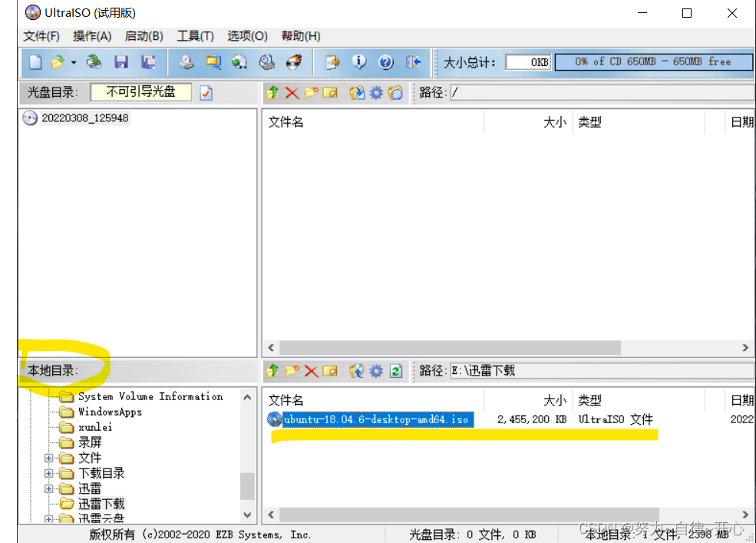Click the 不可引导光盘 boot type field
This screenshot has width=756, height=543.
point(140,92)
